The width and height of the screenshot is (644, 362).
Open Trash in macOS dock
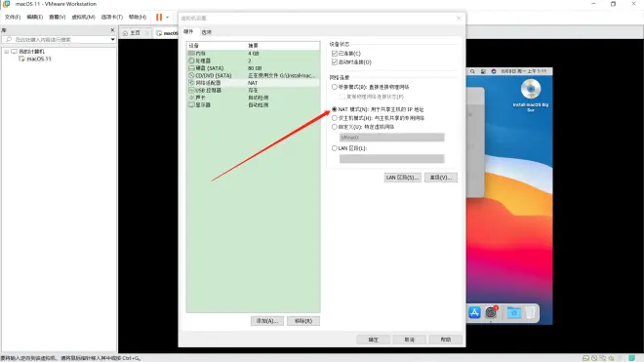click(530, 312)
